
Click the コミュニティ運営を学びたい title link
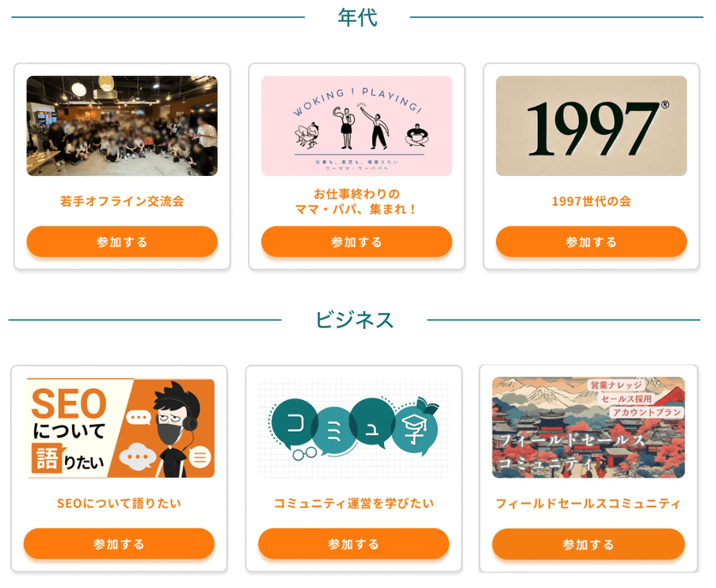[353, 503]
